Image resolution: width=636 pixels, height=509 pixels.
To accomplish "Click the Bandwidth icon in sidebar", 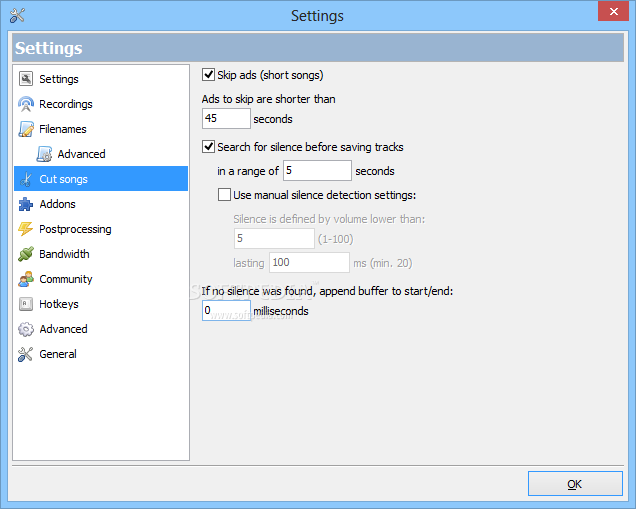I will (26, 254).
